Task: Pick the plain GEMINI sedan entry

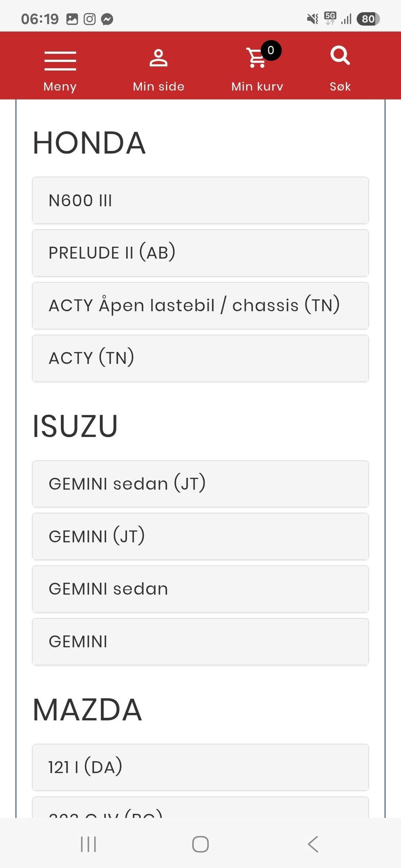Action: pyautogui.click(x=200, y=589)
